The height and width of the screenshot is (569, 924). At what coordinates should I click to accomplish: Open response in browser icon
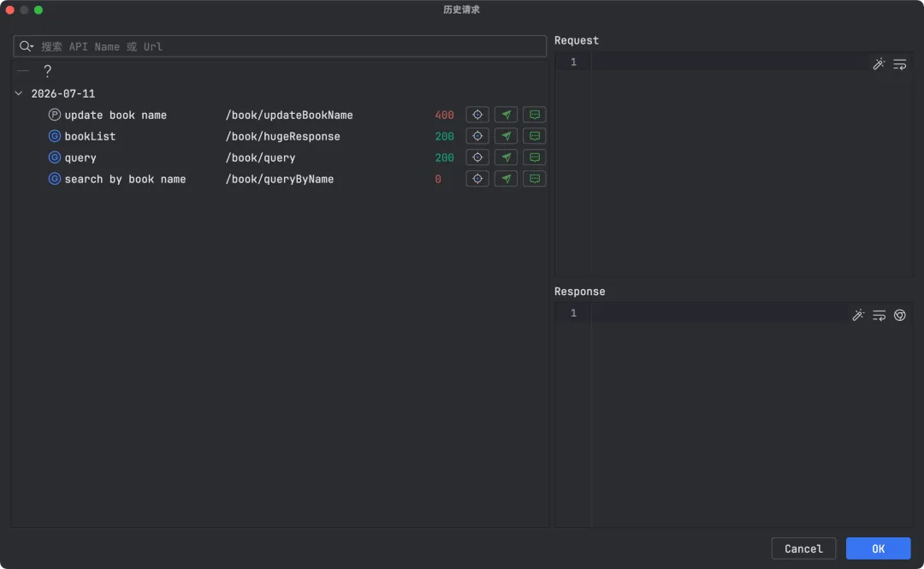coord(900,315)
